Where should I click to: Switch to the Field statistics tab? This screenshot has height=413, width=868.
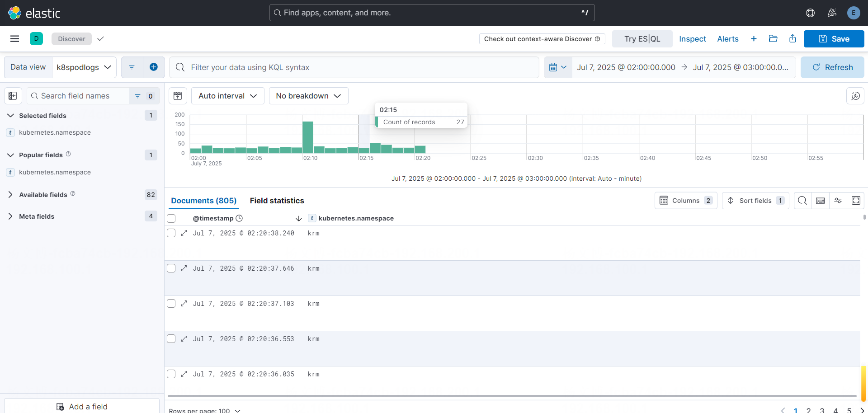tap(277, 201)
